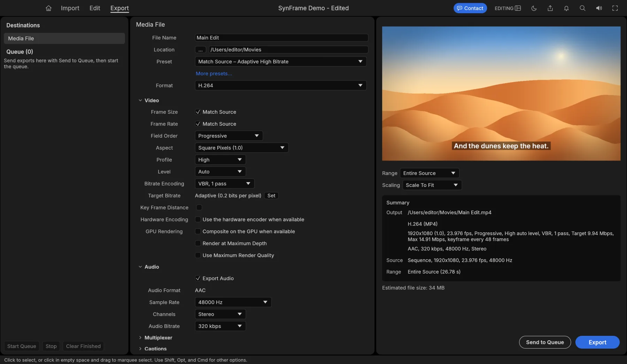Screen dimensions: 627x364
Task: Select Media File destination
Action: pyautogui.click(x=64, y=38)
